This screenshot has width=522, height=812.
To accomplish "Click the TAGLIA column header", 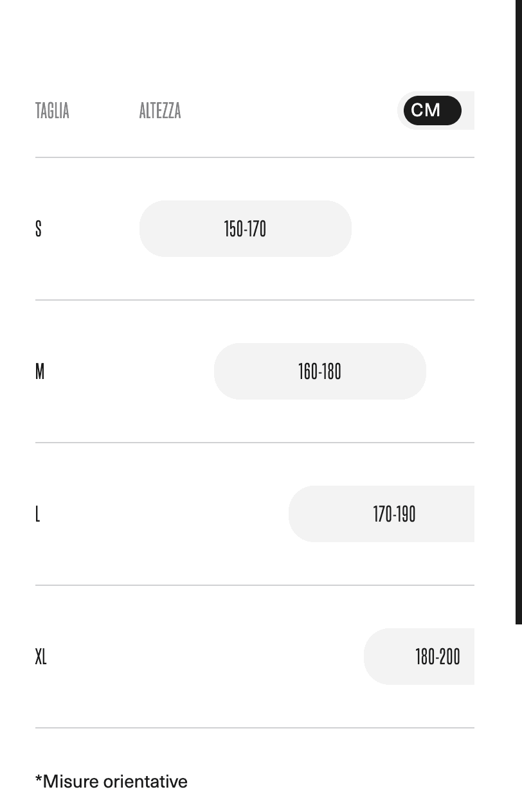I will pos(52,110).
